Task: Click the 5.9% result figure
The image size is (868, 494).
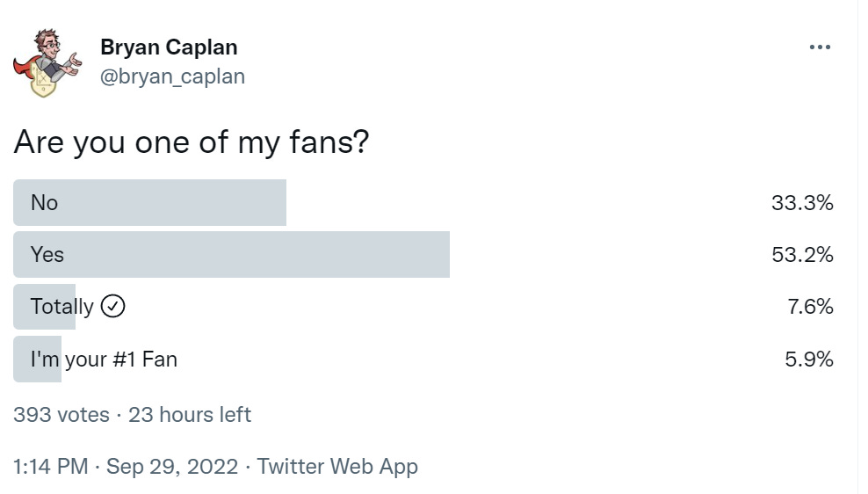Action: 809,359
